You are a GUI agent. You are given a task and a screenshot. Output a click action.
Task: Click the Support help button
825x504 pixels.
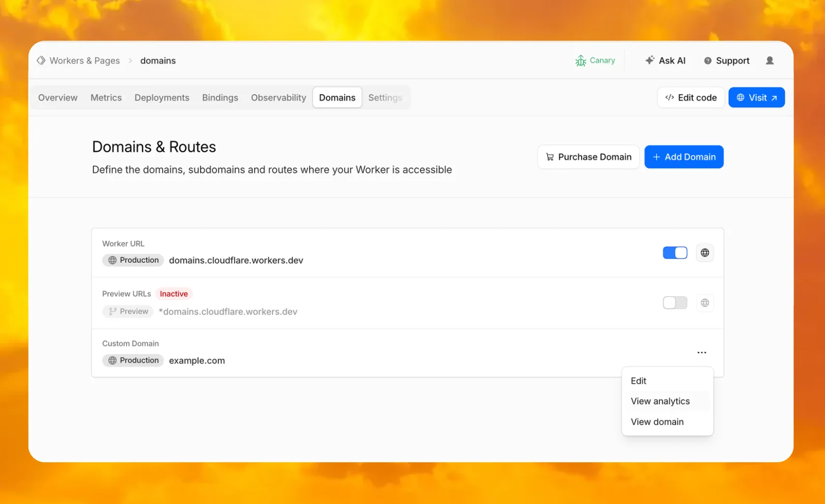point(727,60)
